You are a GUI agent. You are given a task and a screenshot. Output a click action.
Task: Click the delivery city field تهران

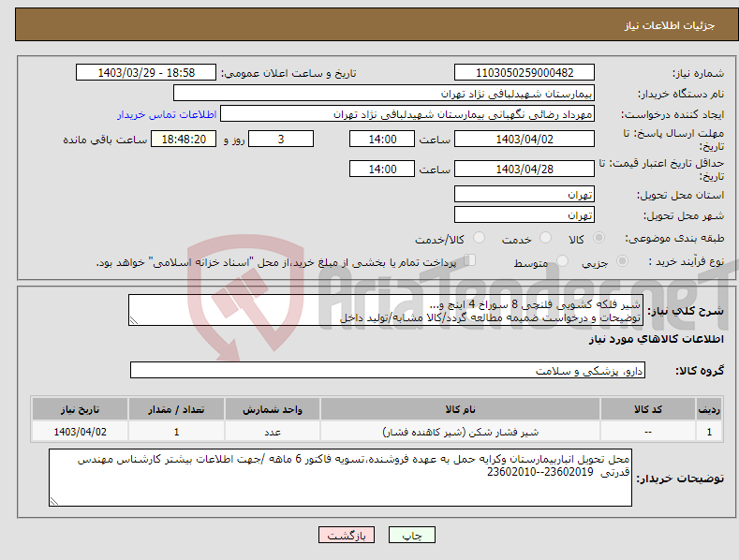[x=525, y=215]
